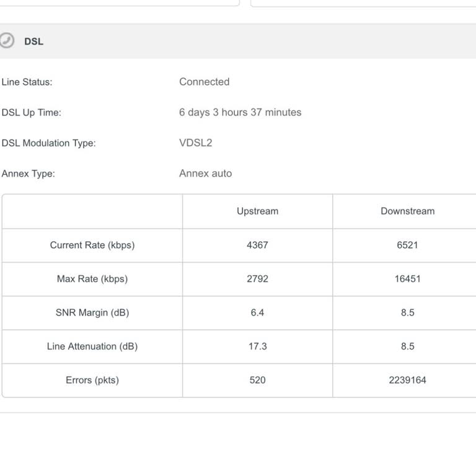Screen dimensions: 476x476
Task: Click the DSL phone icon
Action: point(6,41)
